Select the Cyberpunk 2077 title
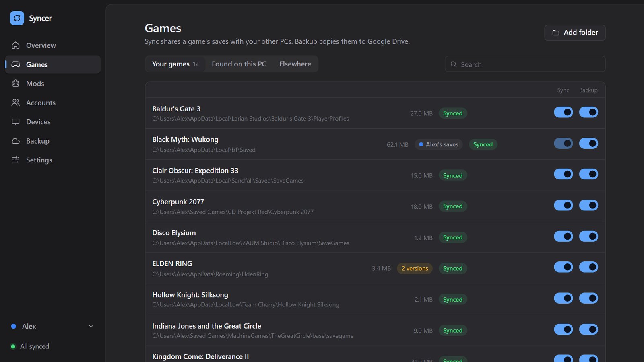Image resolution: width=644 pixels, height=362 pixels. pyautogui.click(x=178, y=202)
